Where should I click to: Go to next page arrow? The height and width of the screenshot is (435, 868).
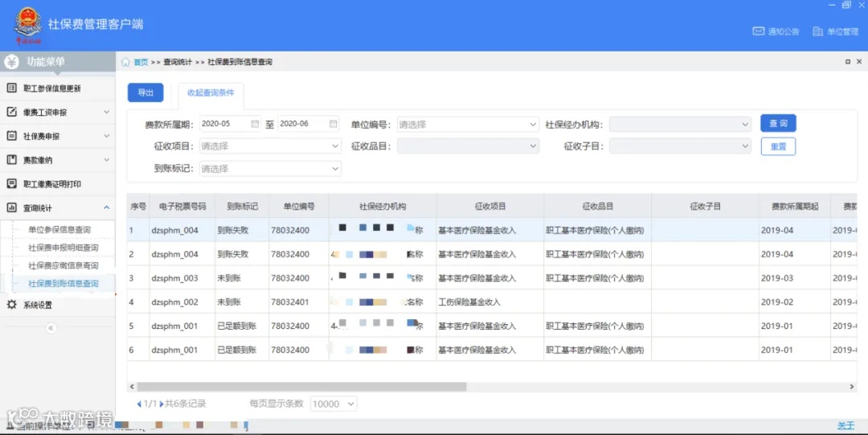(x=161, y=404)
